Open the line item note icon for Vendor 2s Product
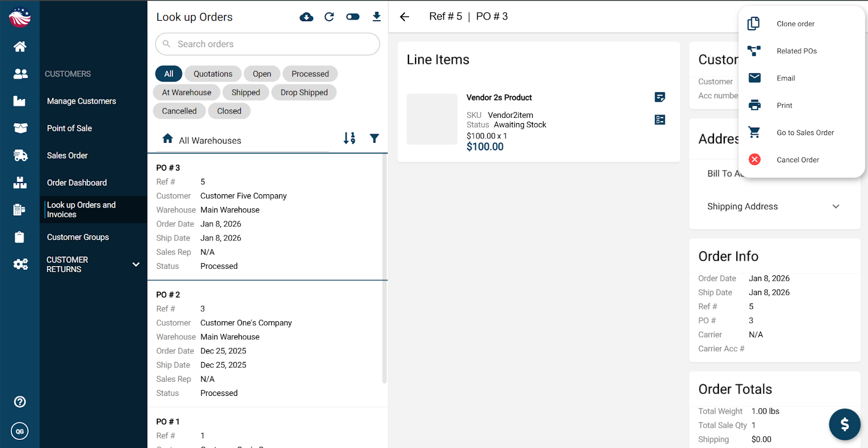868x448 pixels. [x=660, y=97]
